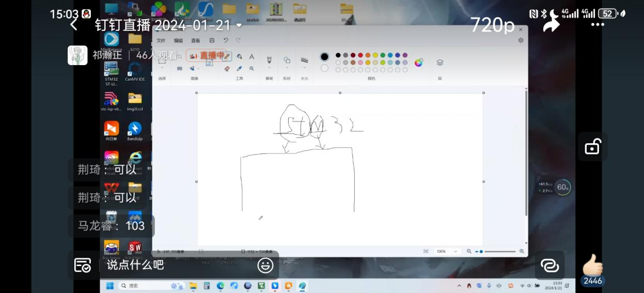
Task: Open the 720p video quality selector
Action: click(x=492, y=25)
